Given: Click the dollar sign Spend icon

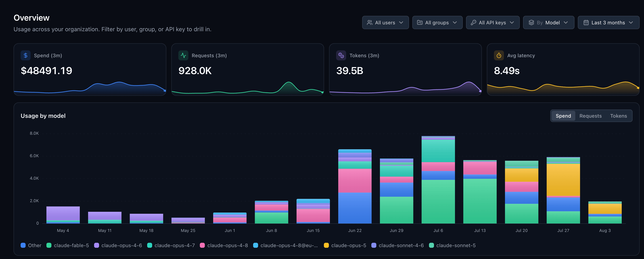Looking at the screenshot, I should (26, 56).
